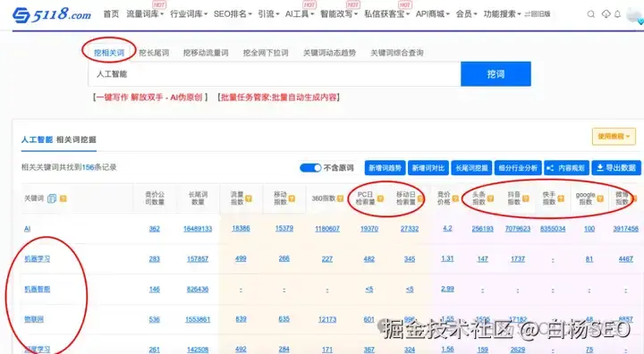644x354 pixels.
Task: Click the 5118.com logo
Action: click(x=52, y=15)
